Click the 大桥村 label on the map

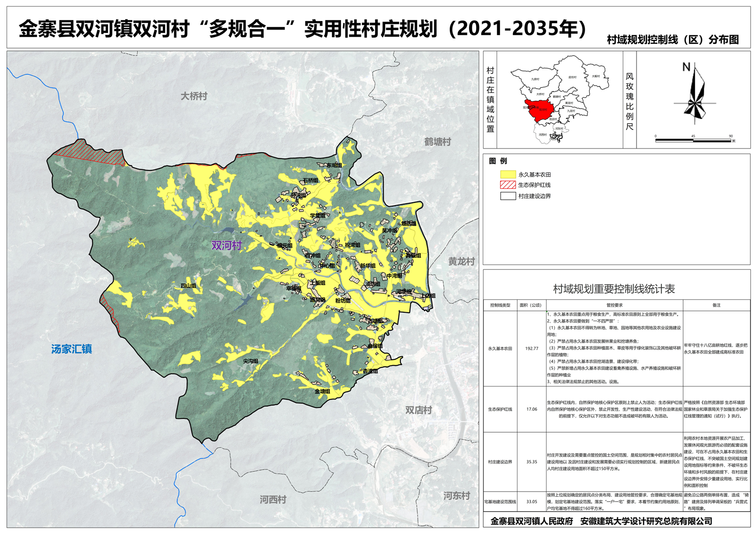(x=194, y=96)
